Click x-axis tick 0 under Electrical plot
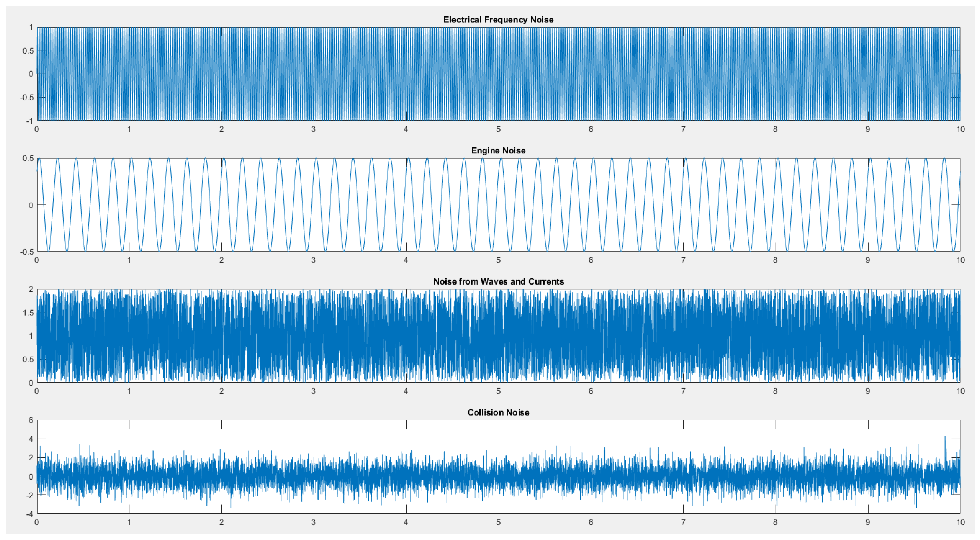 click(36, 129)
